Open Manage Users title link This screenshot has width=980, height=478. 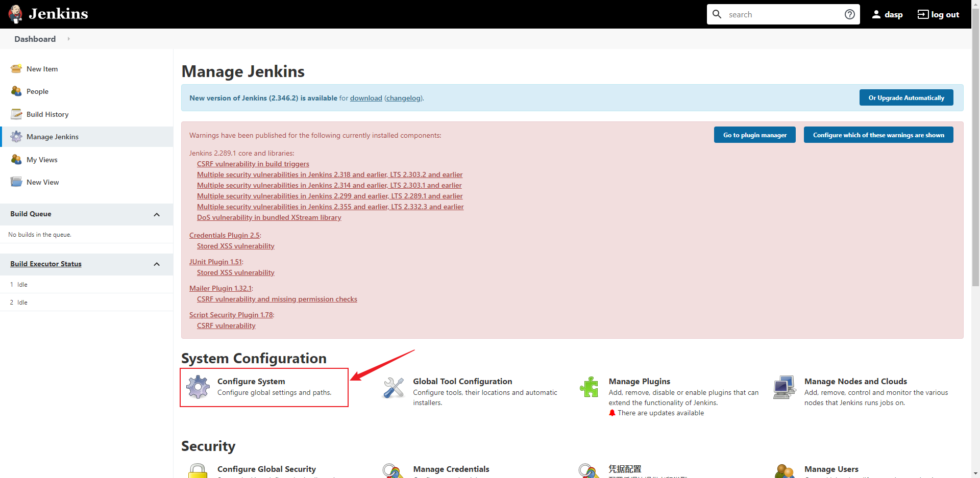831,469
